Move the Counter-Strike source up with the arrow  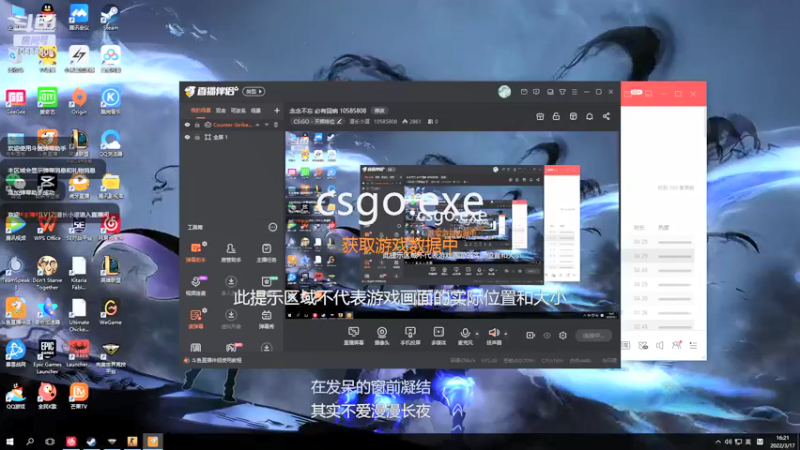(258, 125)
